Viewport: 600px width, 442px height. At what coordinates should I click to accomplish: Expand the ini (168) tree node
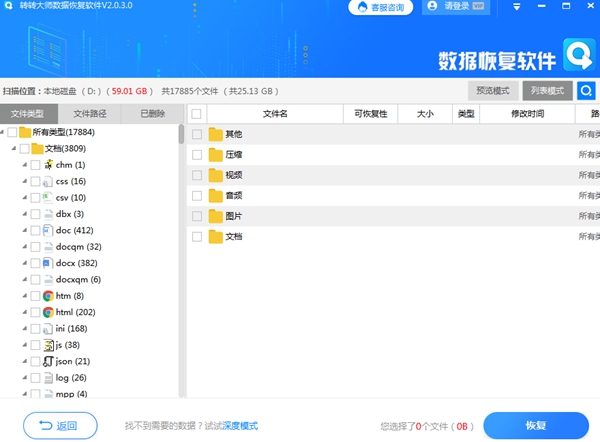coord(24,329)
